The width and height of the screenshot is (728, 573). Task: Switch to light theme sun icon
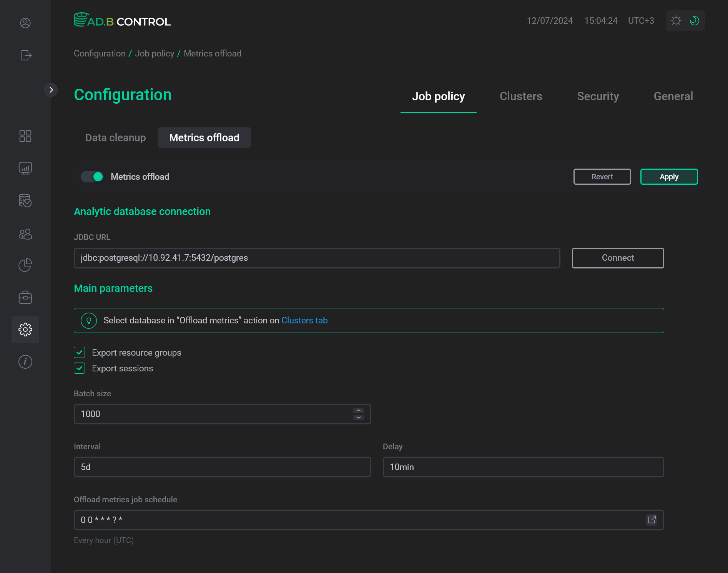pos(676,21)
